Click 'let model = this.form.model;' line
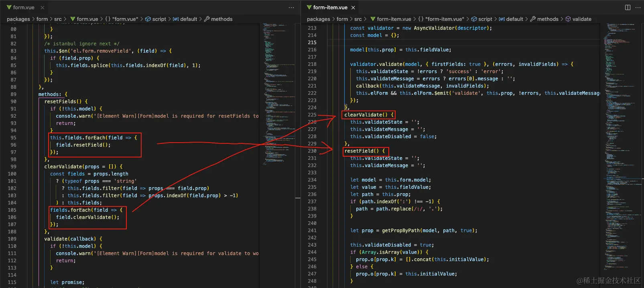This screenshot has width=644, height=288. point(390,180)
